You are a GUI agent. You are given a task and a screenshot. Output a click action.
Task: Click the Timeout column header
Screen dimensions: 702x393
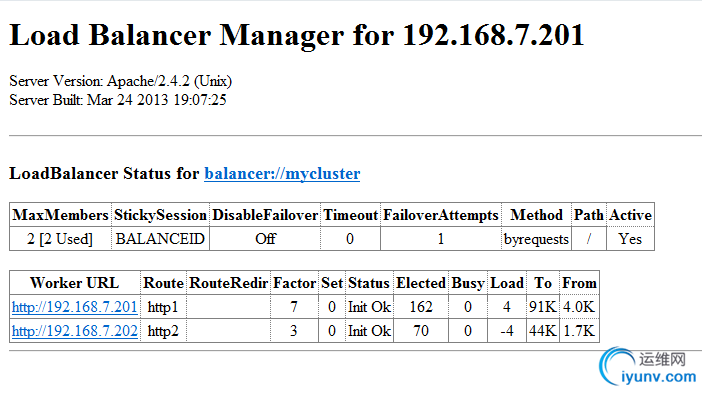click(x=351, y=215)
